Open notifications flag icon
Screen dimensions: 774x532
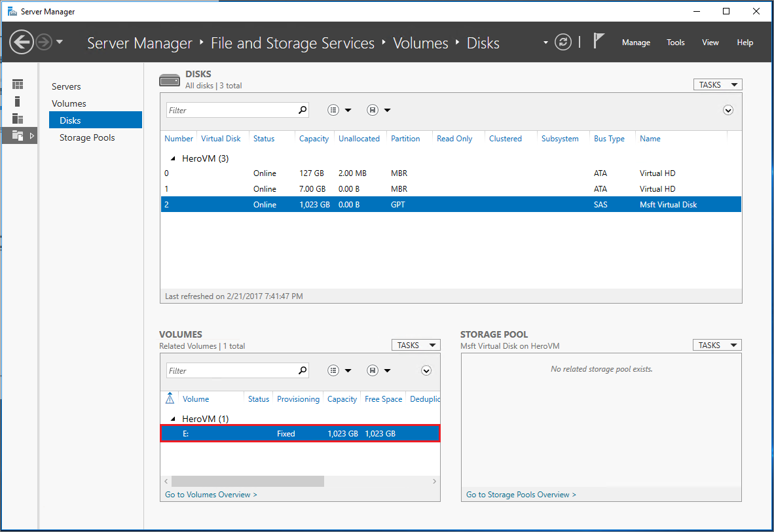click(x=599, y=41)
